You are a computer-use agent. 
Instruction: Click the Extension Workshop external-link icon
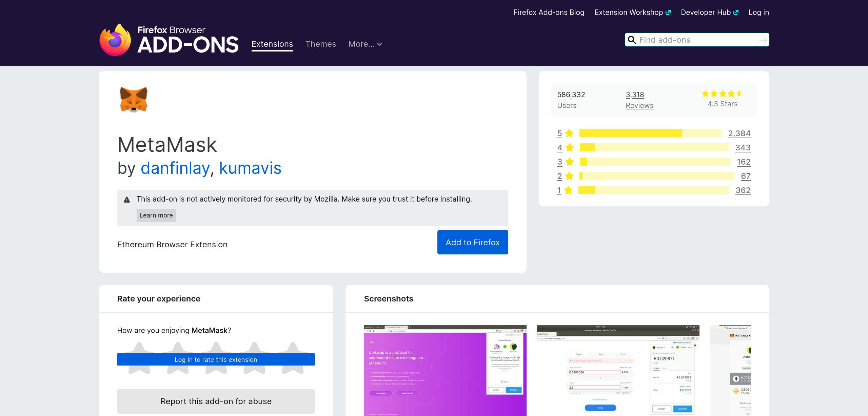[668, 12]
